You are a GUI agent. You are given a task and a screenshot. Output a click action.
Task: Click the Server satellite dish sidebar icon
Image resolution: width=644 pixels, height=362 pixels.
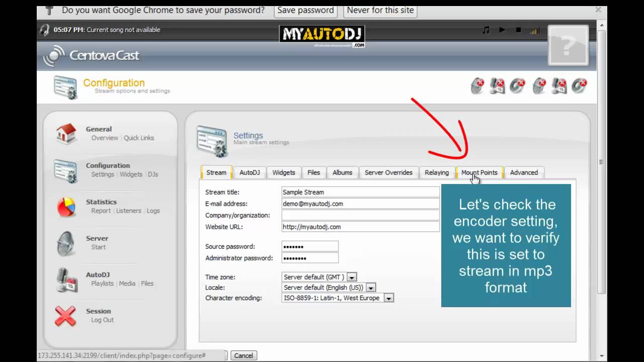(66, 243)
